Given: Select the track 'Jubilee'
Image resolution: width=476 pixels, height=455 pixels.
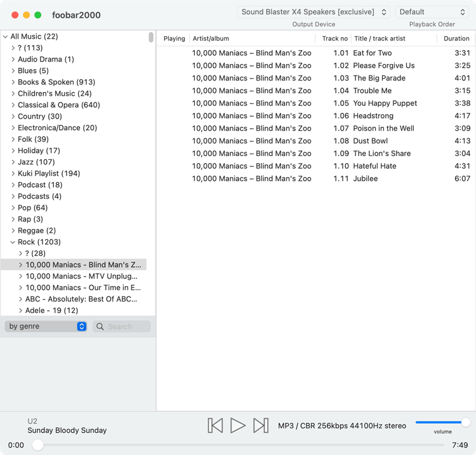Looking at the screenshot, I should pyautogui.click(x=365, y=179).
